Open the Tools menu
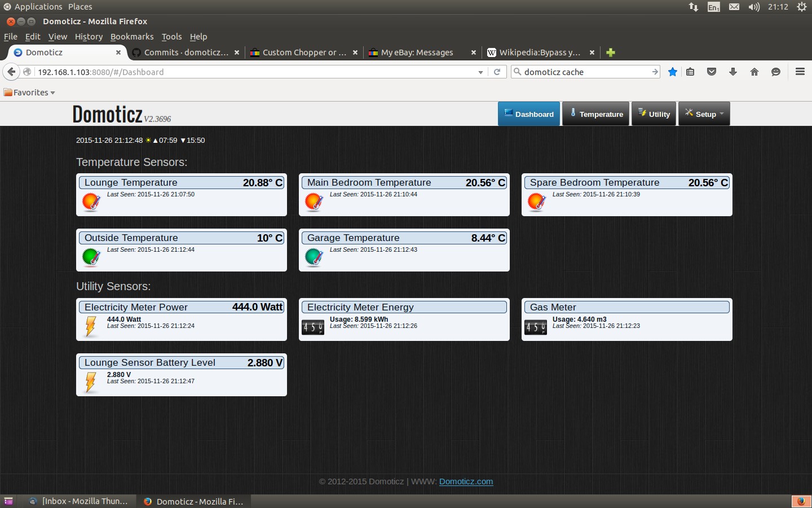812x508 pixels. coord(171,37)
